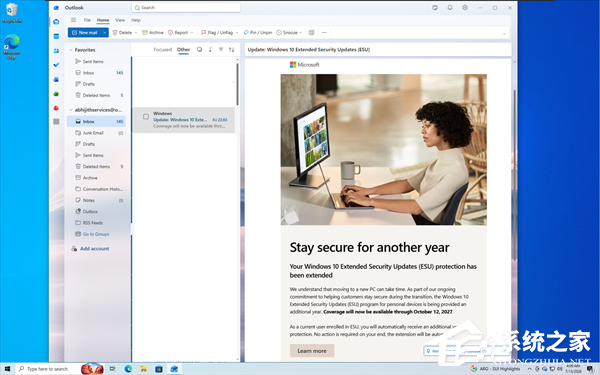600x375 pixels.
Task: Click the Windows taskbar search box
Action: pyautogui.click(x=48, y=369)
